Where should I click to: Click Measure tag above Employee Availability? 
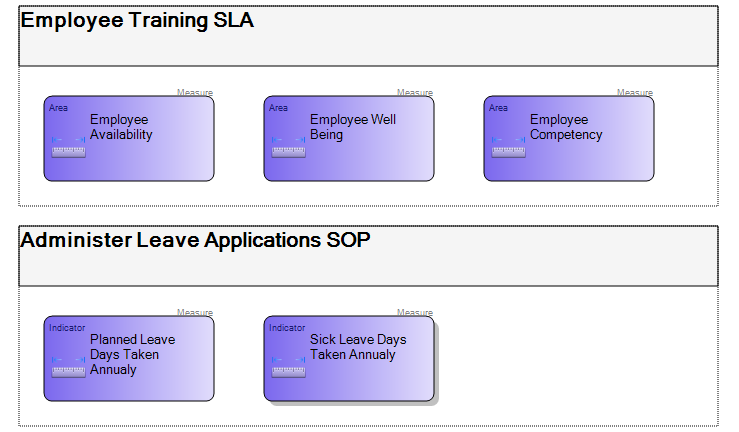195,92
